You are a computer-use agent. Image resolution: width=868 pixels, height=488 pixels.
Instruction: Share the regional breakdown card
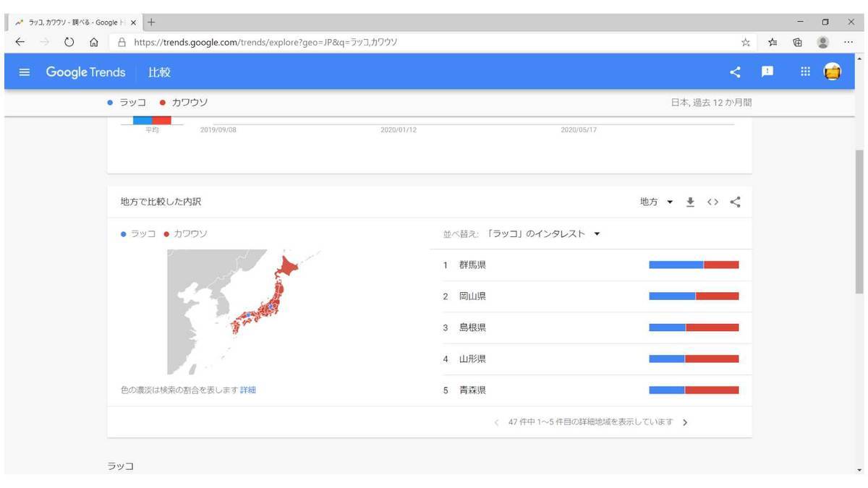coord(735,202)
